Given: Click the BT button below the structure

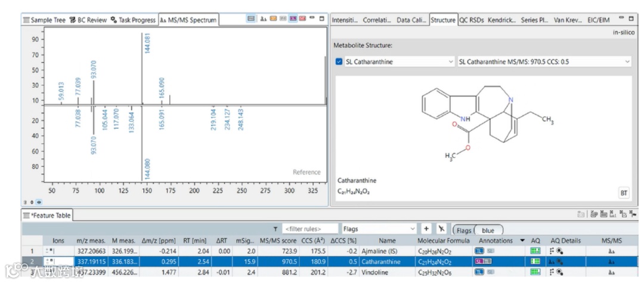Looking at the screenshot, I should pos(624,193).
